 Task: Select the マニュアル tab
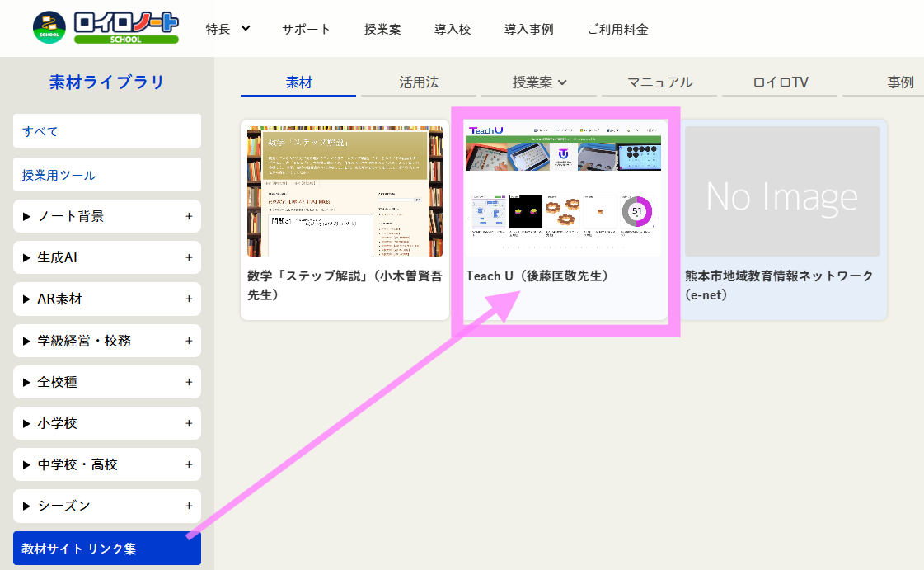click(x=659, y=82)
